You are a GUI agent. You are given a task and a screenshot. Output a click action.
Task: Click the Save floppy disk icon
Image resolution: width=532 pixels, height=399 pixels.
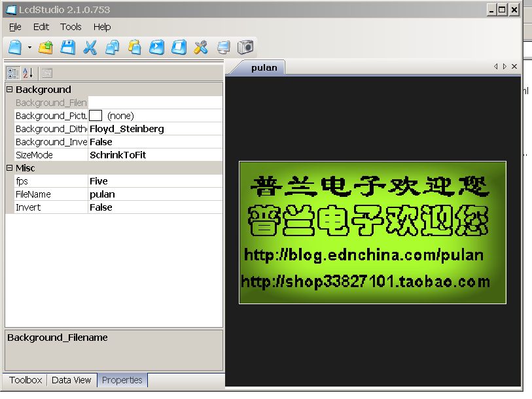point(68,47)
